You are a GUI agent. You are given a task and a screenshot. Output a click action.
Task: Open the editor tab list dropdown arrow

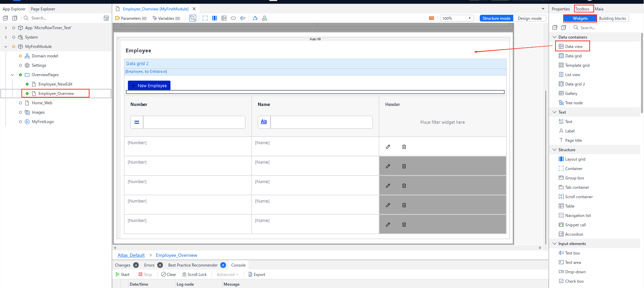(543, 9)
